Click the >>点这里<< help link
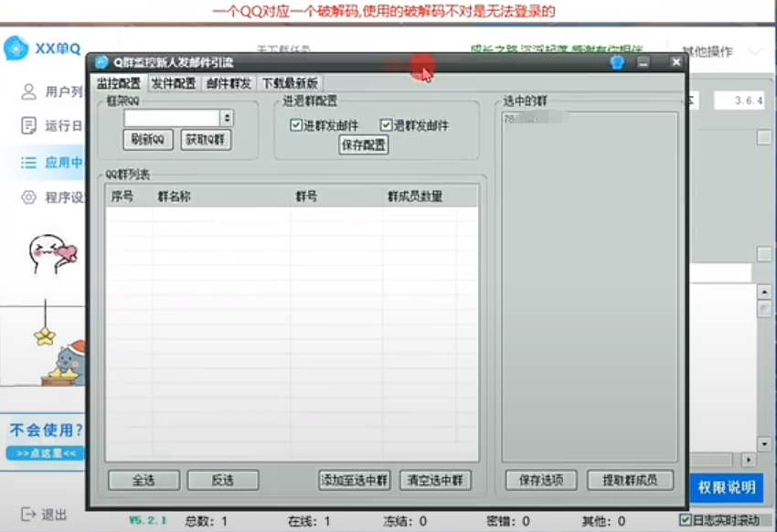777x532 pixels. click(x=46, y=453)
